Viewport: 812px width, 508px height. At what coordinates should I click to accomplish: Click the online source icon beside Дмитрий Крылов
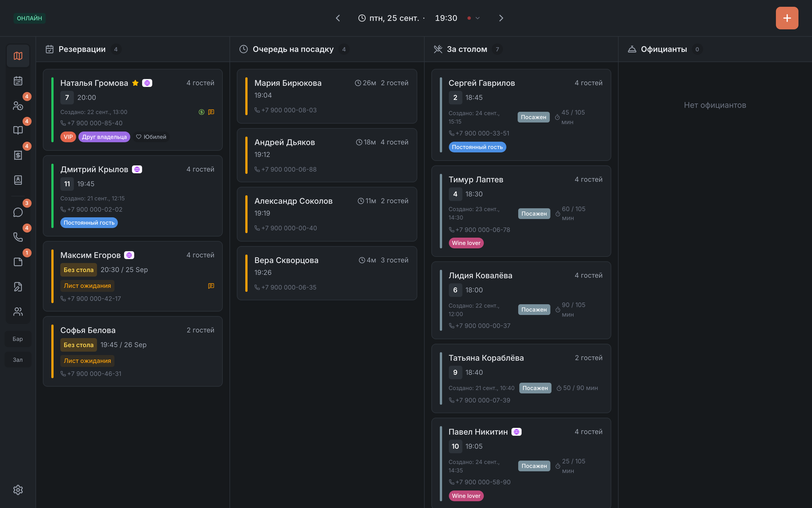pyautogui.click(x=137, y=169)
